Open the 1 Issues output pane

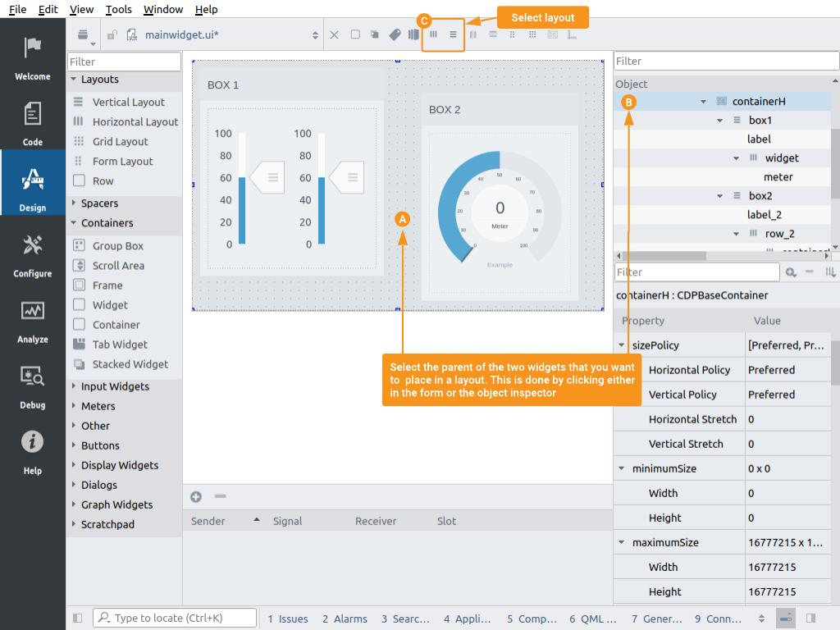pos(288,619)
